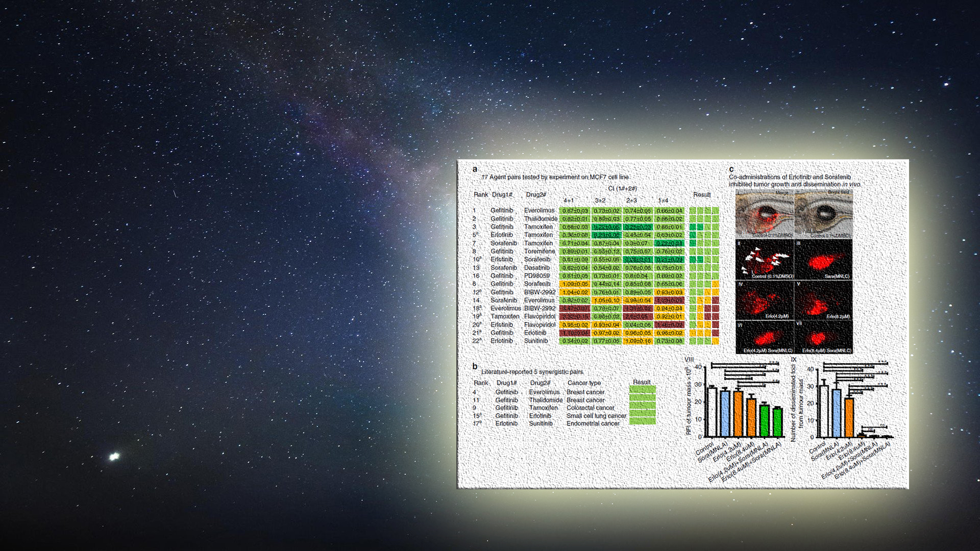Select panel II Control image with white arrows
The height and width of the screenshot is (551, 980).
(765, 260)
